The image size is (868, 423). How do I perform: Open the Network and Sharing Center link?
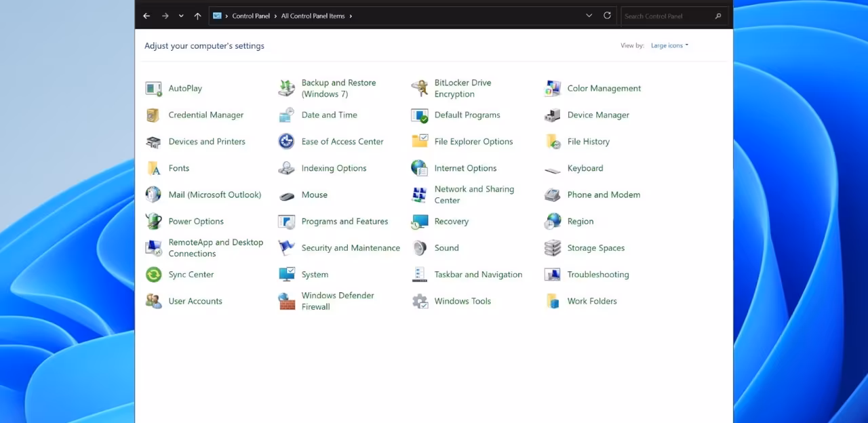[x=474, y=195]
